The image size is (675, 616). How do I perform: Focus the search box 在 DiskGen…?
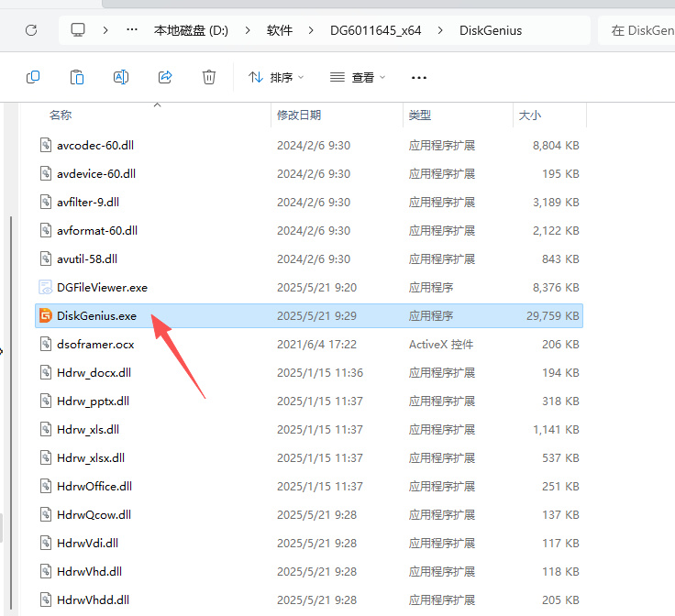point(636,30)
